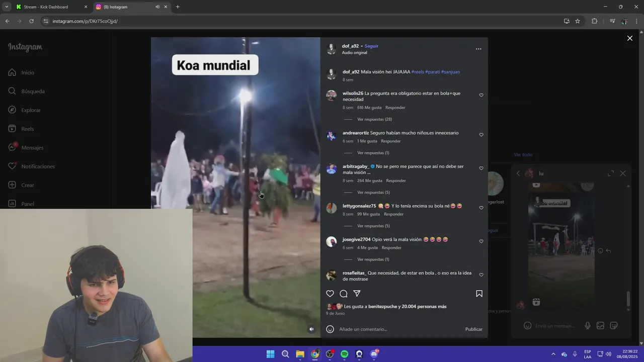Open Spotify from the taskbar
Viewport: 644px width, 362px height.
(x=344, y=354)
